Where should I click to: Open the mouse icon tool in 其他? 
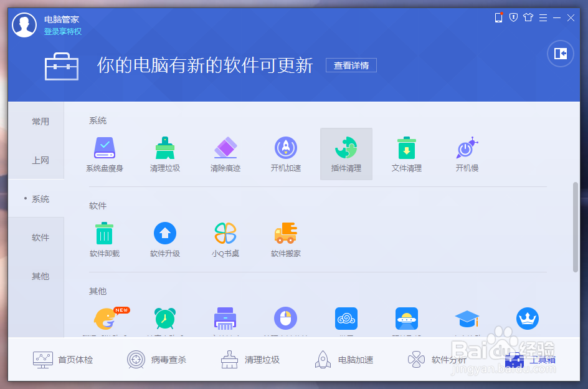tap(286, 319)
